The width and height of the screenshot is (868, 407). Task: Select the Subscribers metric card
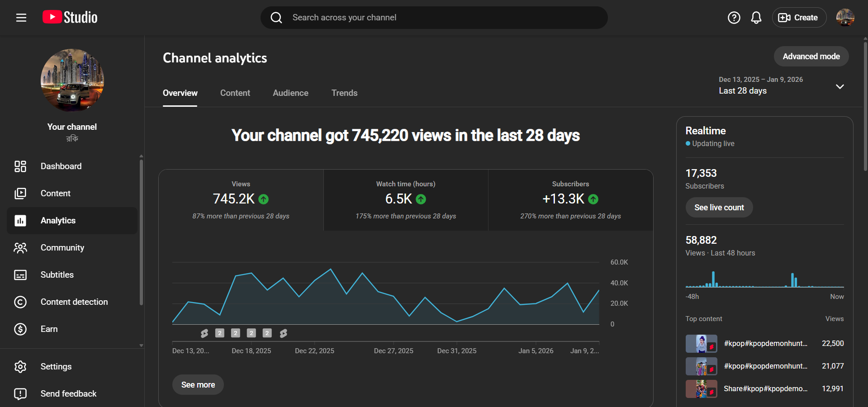tap(570, 200)
